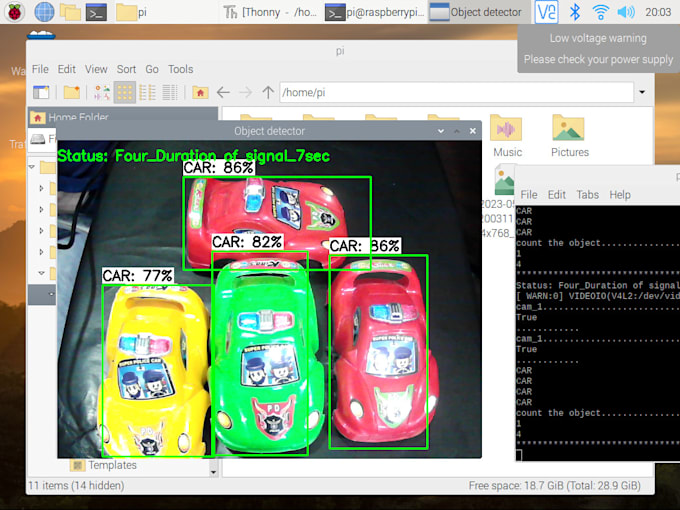Open the Tools menu in file manager

click(x=180, y=69)
